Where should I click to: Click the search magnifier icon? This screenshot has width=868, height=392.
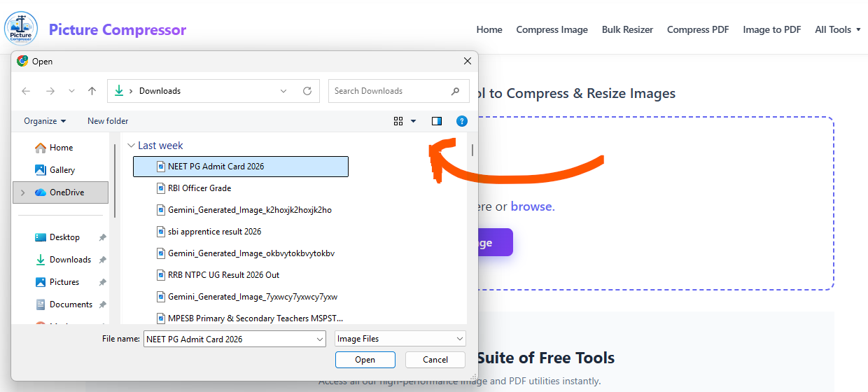456,91
